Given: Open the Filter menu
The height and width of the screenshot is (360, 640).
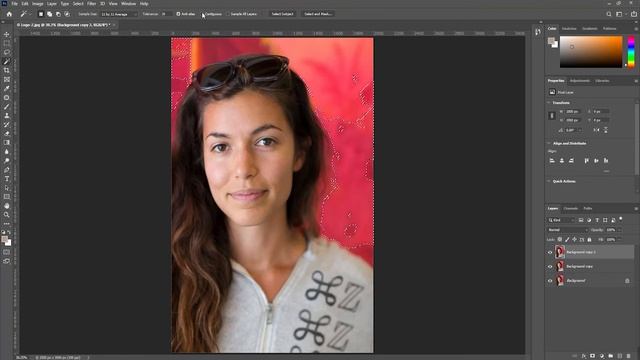Looking at the screenshot, I should [91, 4].
